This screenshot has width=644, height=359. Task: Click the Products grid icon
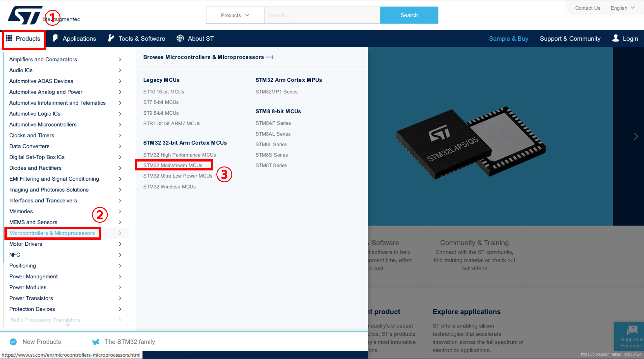(x=9, y=38)
